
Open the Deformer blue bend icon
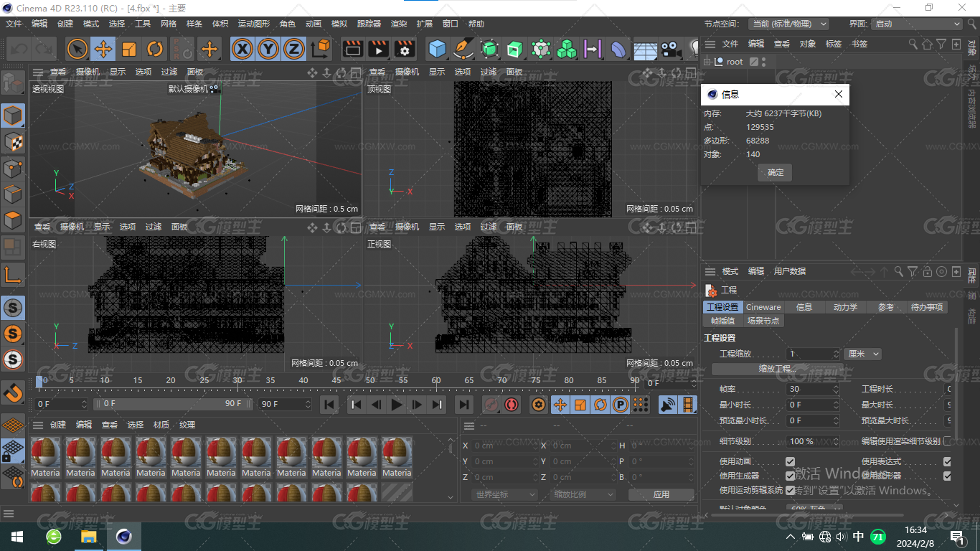tap(618, 49)
